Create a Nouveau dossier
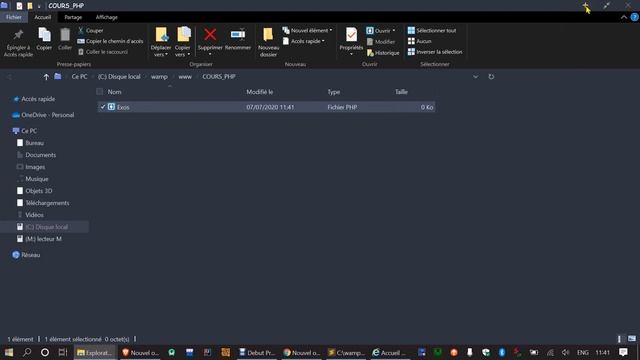640x360 pixels. pos(268,42)
